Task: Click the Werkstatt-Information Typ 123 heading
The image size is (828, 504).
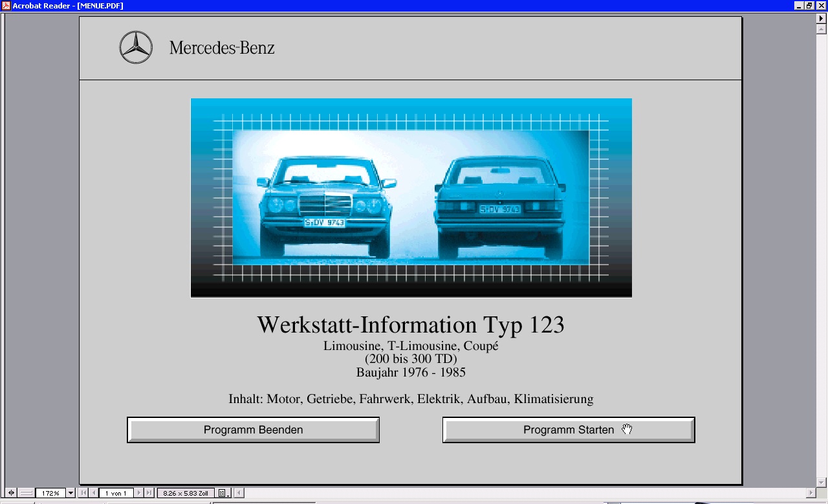Action: pyautogui.click(x=411, y=324)
